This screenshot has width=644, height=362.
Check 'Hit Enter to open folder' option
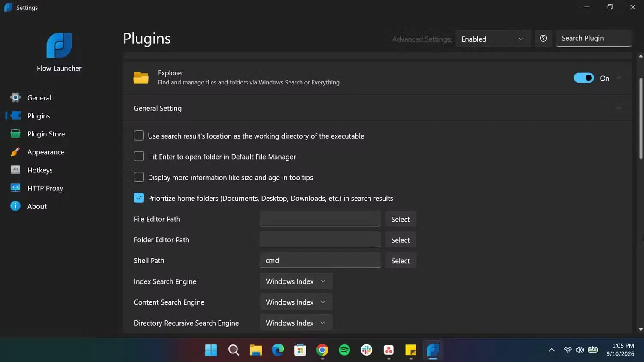click(139, 157)
